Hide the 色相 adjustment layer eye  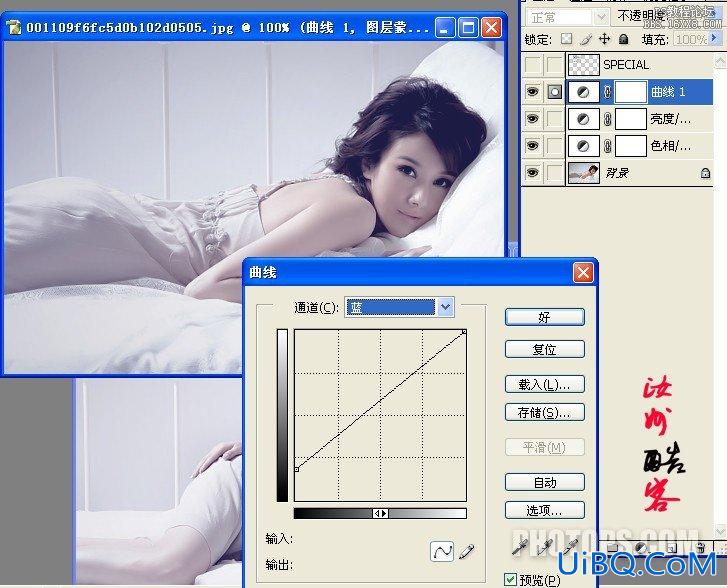click(532, 146)
